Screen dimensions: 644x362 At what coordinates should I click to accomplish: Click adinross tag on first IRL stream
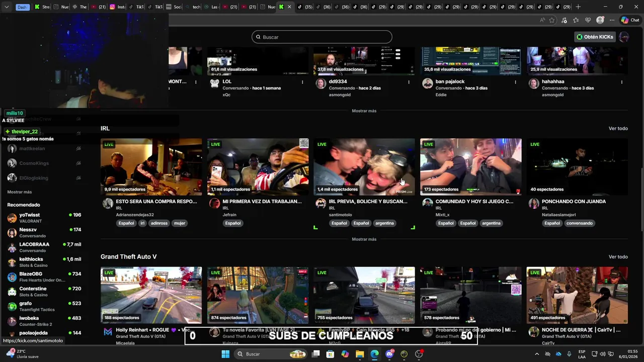[x=159, y=223]
